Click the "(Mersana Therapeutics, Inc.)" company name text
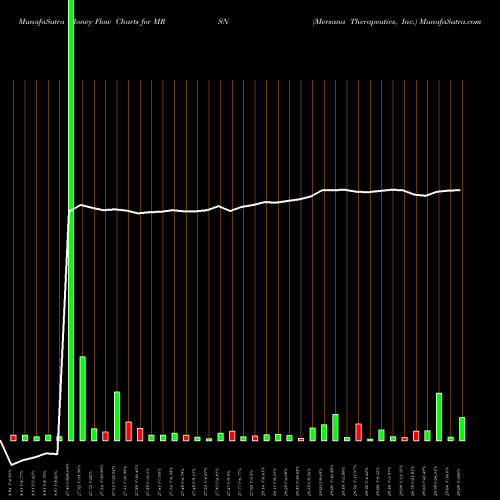 (365, 22)
